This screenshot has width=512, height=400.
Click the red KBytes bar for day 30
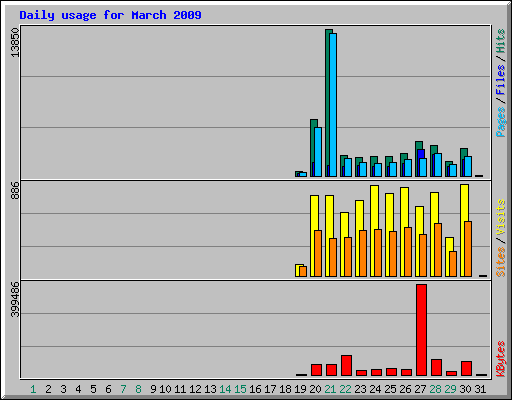point(466,368)
